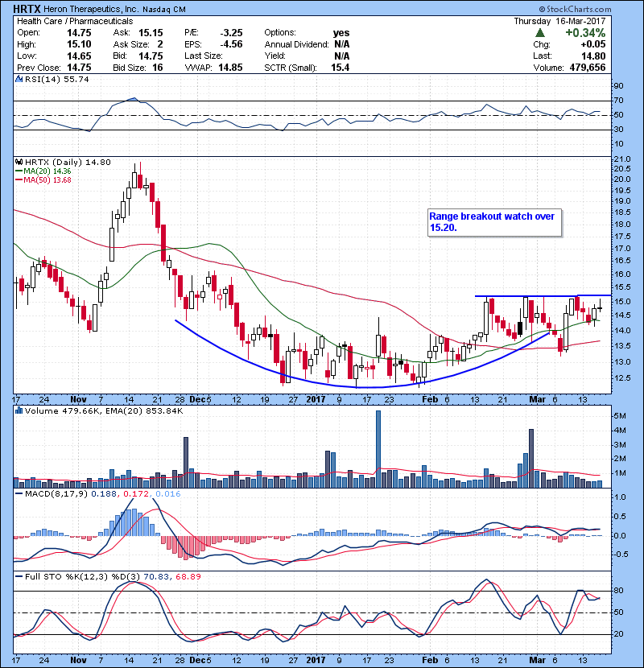Click the 'Health Care / Pharmaceuticals' sector text
Image resolution: width=644 pixels, height=668 pixels.
tap(75, 21)
